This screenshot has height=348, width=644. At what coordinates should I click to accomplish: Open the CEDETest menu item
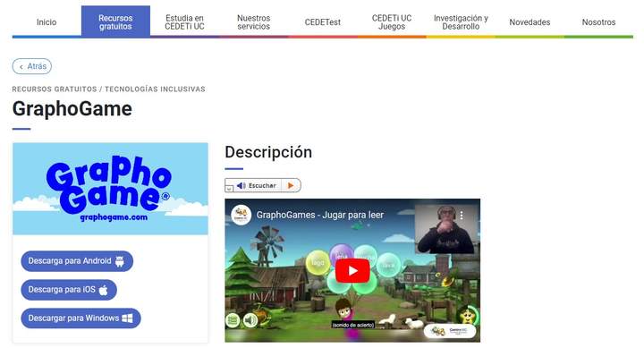322,22
